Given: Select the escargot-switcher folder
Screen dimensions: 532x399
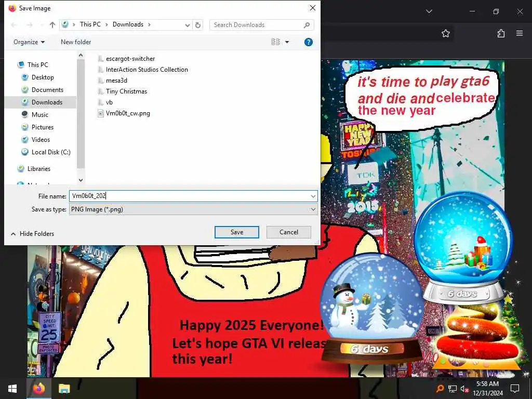Looking at the screenshot, I should point(130,59).
